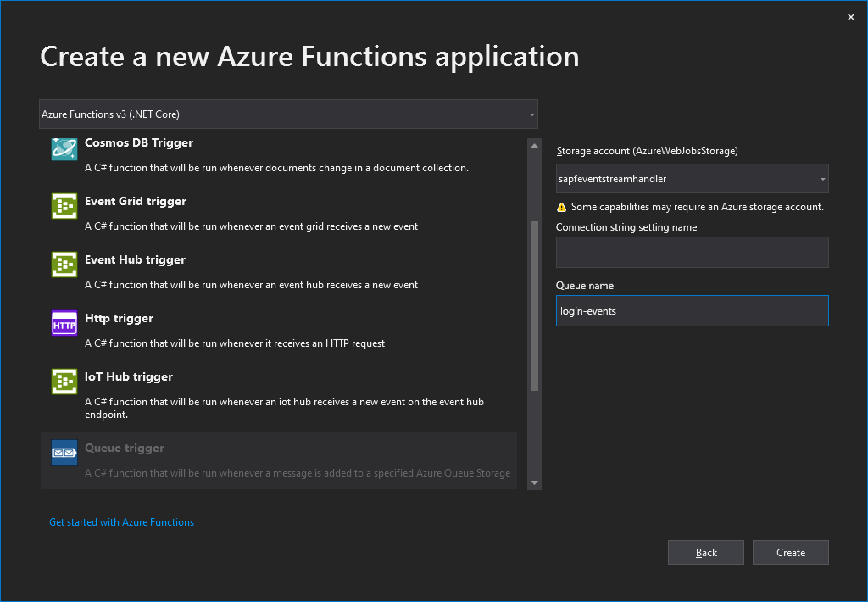This screenshot has width=868, height=602.
Task: Click the template list scrollbar thumb
Action: [x=534, y=306]
